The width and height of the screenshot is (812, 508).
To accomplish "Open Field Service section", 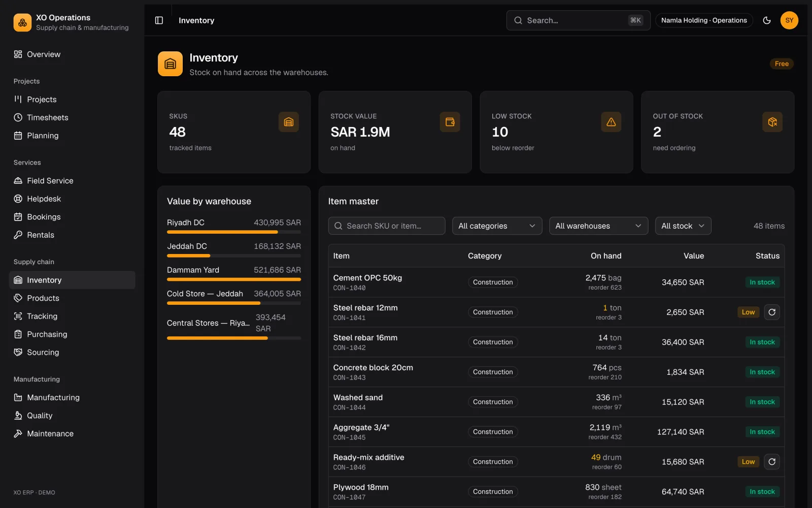I will 72,181.
